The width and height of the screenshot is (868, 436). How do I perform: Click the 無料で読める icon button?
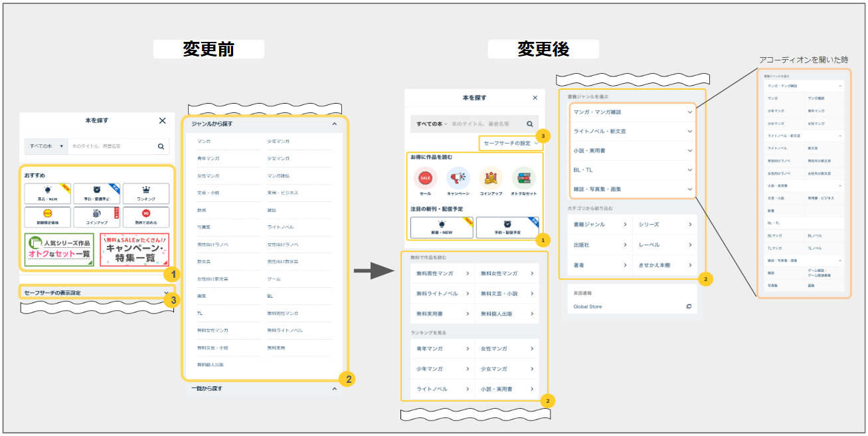coord(146,217)
